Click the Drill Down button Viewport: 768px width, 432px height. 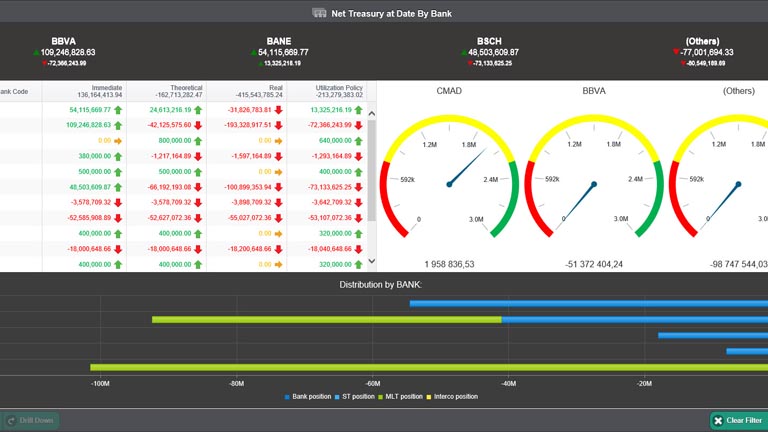30,420
